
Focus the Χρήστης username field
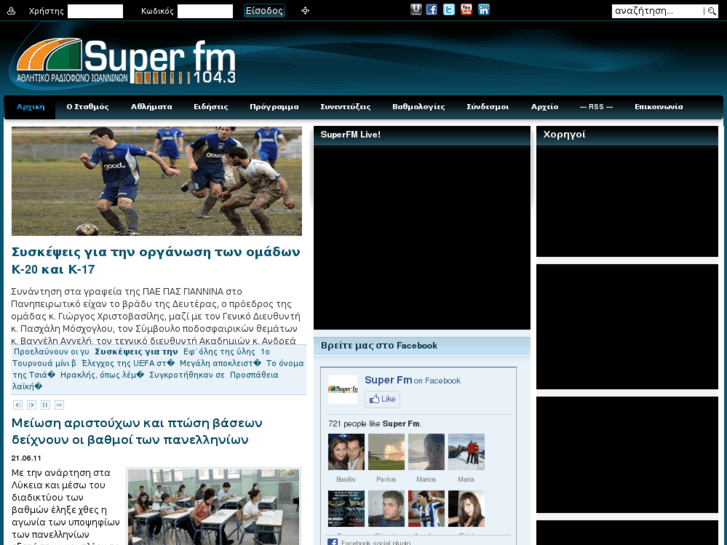pos(95,11)
